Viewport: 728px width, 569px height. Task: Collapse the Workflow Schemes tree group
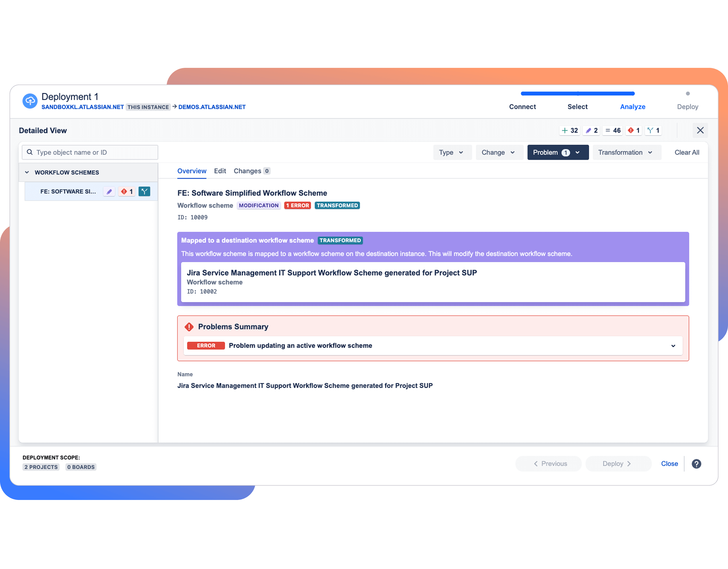(27, 172)
